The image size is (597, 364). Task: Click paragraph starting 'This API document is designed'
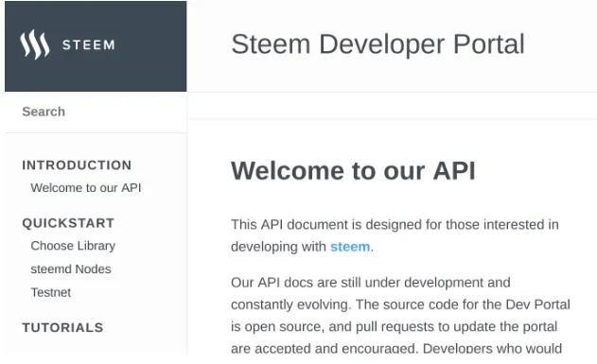click(x=395, y=235)
